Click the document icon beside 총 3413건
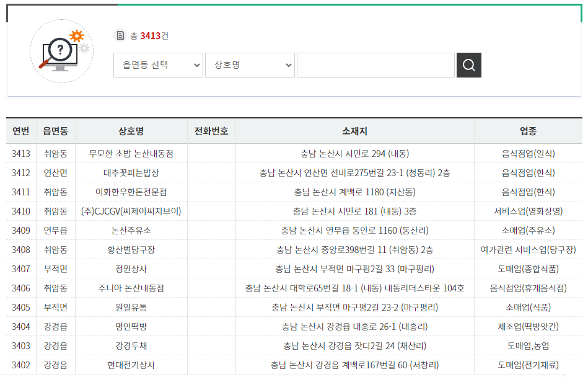 (x=120, y=35)
